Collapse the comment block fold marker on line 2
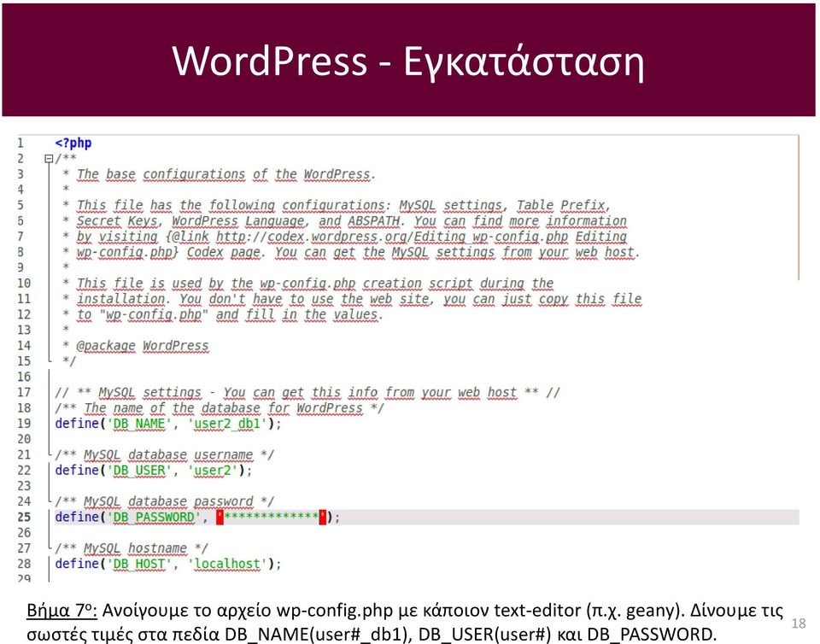Viewport: 820px width, 644px height. (49, 158)
